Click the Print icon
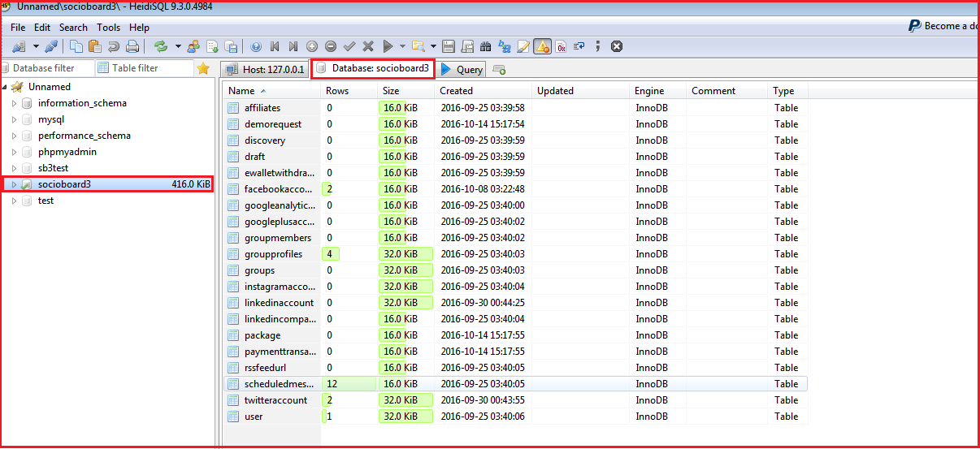980x449 pixels. tap(132, 46)
